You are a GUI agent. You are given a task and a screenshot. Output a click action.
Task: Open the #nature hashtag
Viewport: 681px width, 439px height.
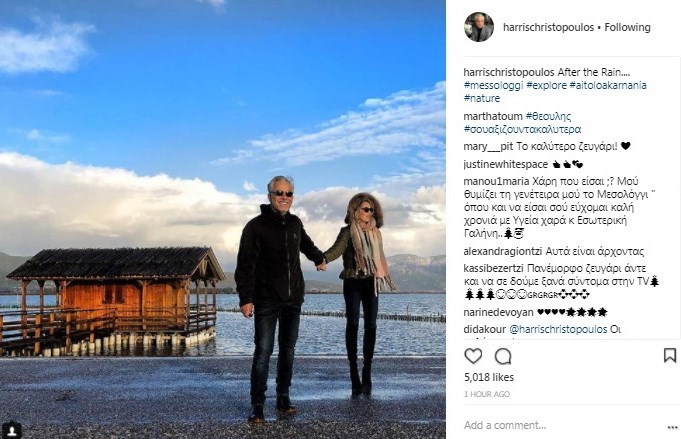pos(482,98)
